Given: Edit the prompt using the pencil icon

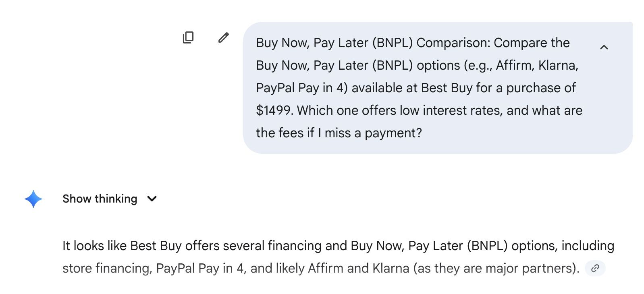Looking at the screenshot, I should coord(224,37).
